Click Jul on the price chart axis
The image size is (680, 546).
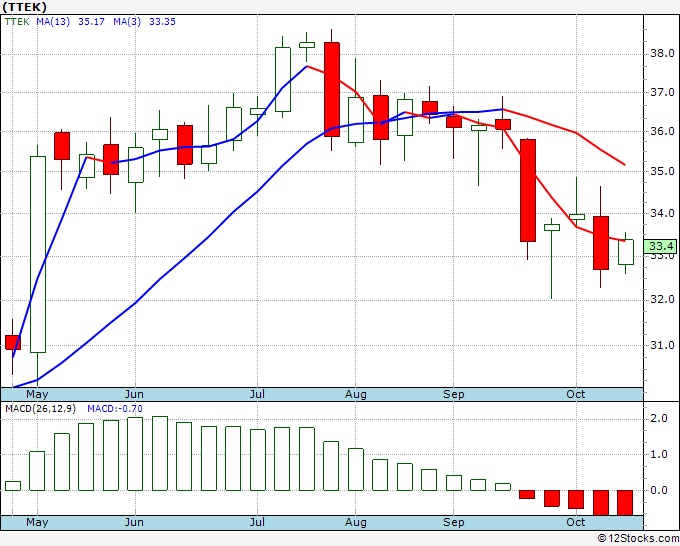257,394
